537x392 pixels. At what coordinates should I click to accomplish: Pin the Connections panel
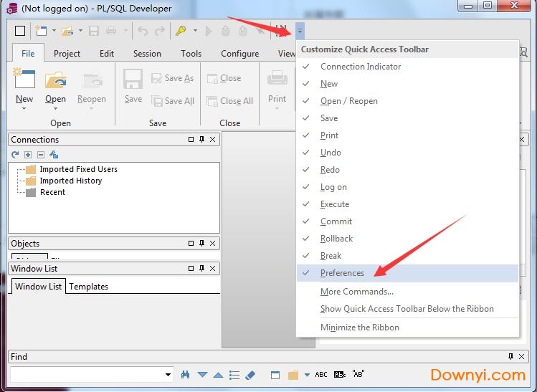(x=201, y=140)
